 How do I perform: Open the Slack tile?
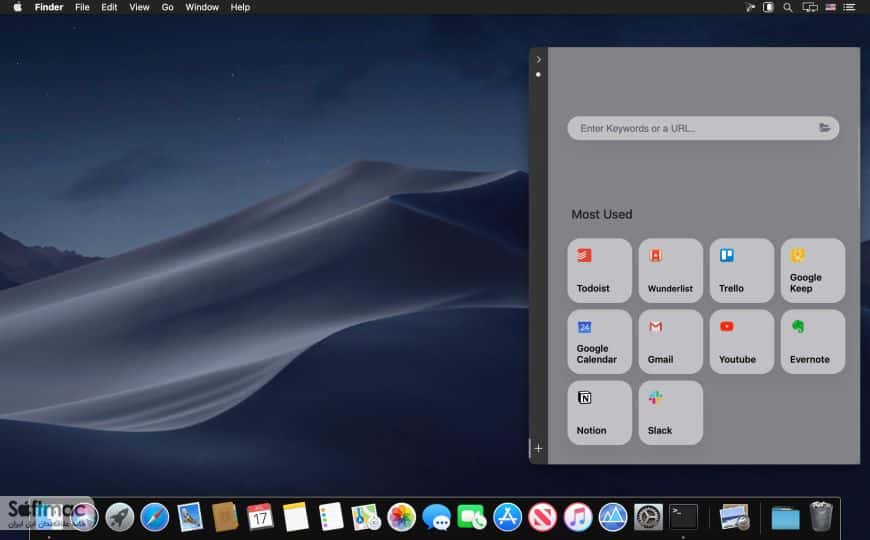(x=670, y=412)
